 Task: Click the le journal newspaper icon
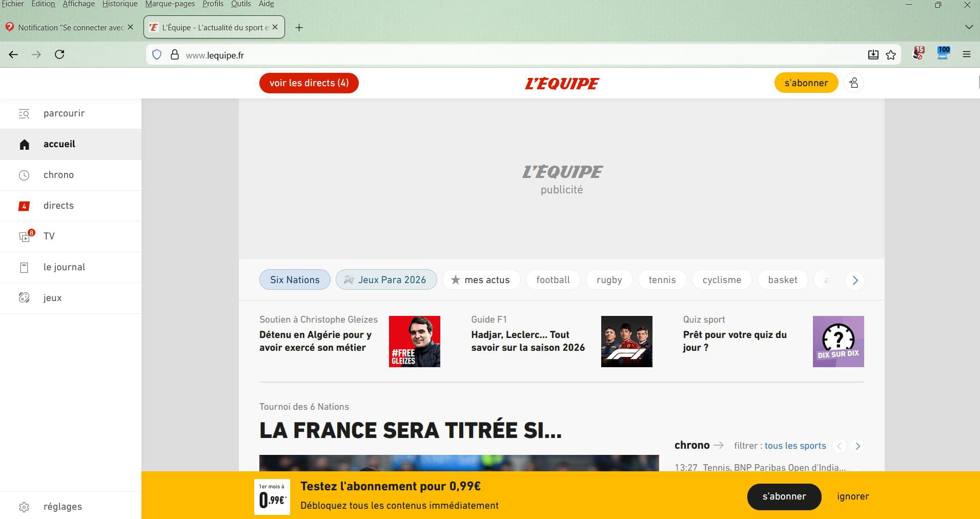(24, 267)
